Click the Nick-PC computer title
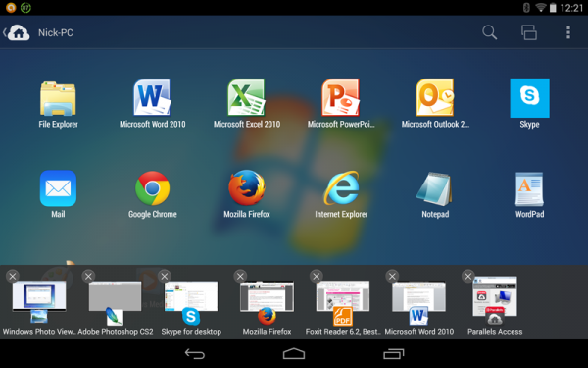 click(56, 33)
